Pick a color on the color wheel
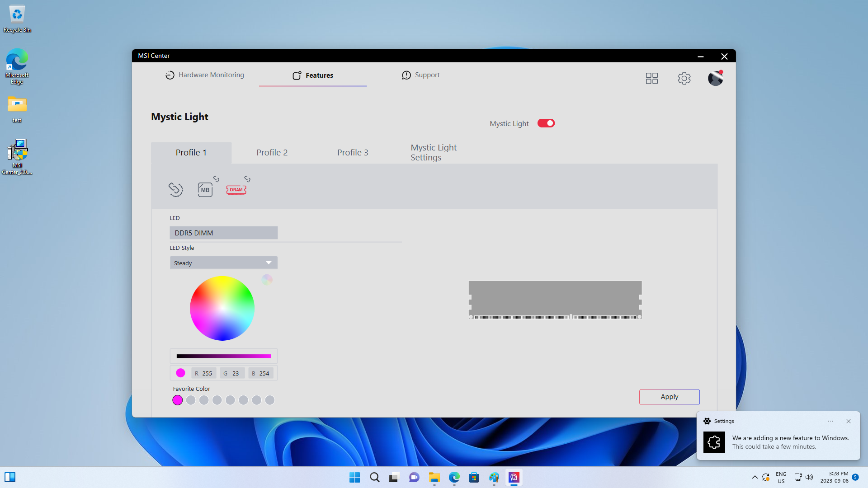868x488 pixels. pos(222,309)
